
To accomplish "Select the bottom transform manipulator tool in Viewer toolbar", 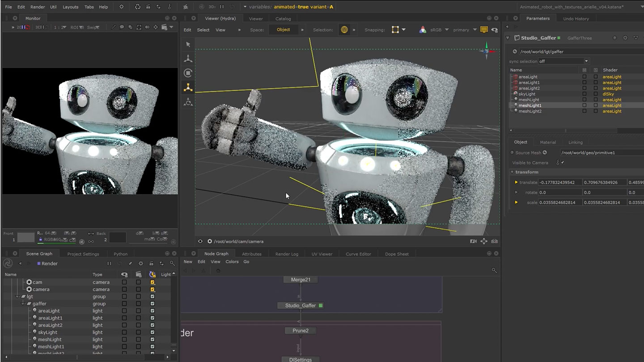I will tap(188, 102).
